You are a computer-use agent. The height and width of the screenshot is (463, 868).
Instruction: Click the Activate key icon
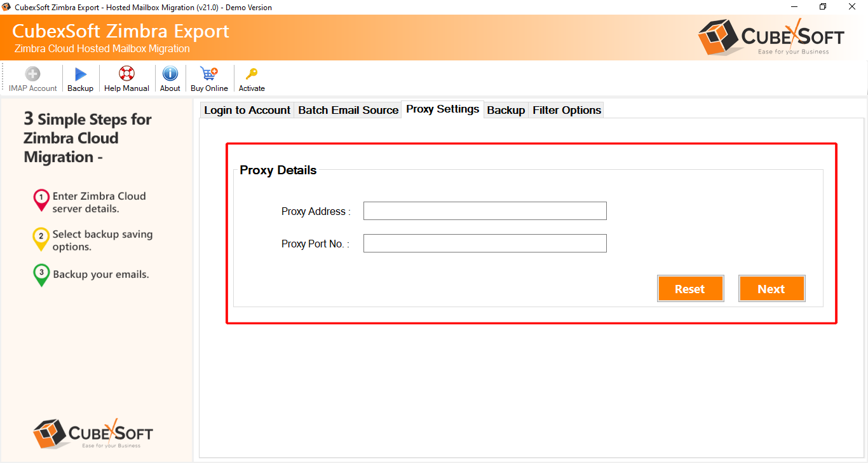point(252,74)
